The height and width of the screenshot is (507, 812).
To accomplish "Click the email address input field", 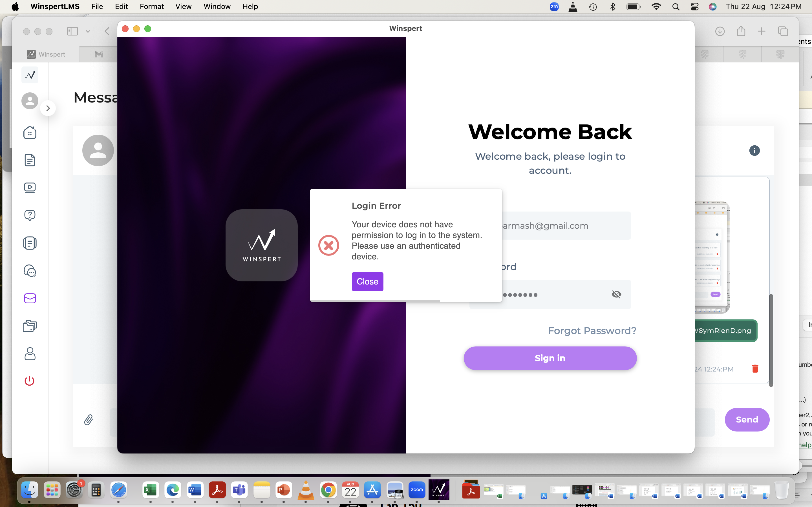I will 564,226.
